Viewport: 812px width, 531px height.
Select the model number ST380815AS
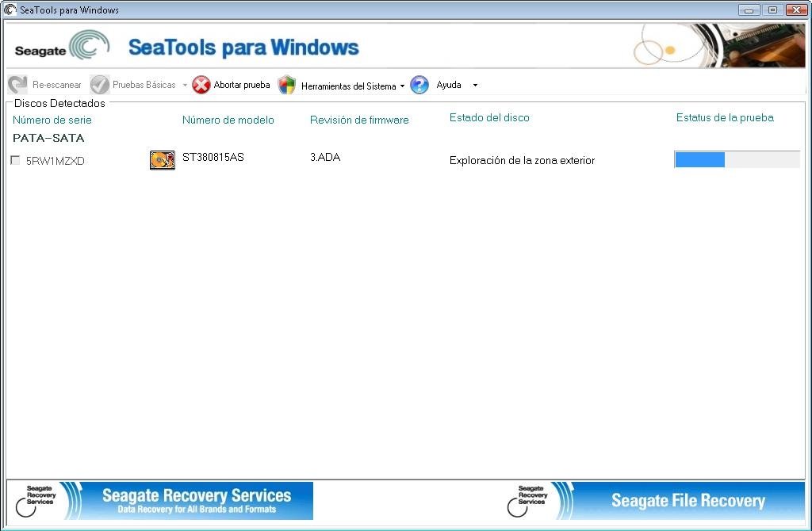213,158
